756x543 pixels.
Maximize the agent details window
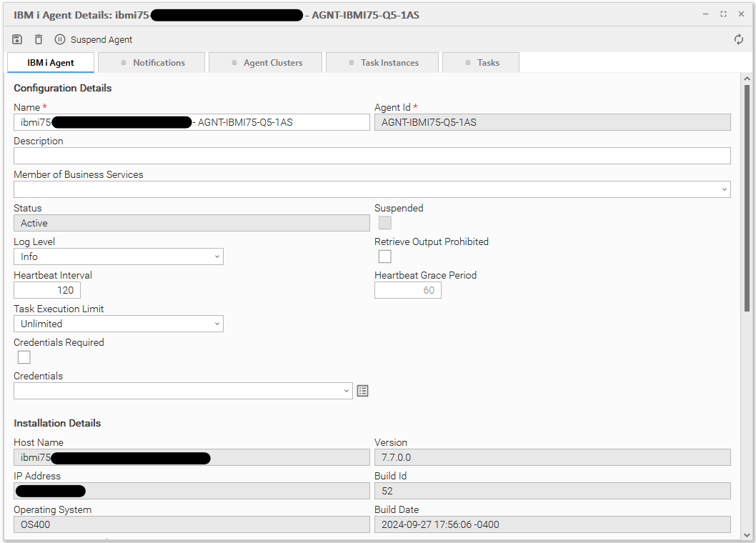pyautogui.click(x=723, y=14)
